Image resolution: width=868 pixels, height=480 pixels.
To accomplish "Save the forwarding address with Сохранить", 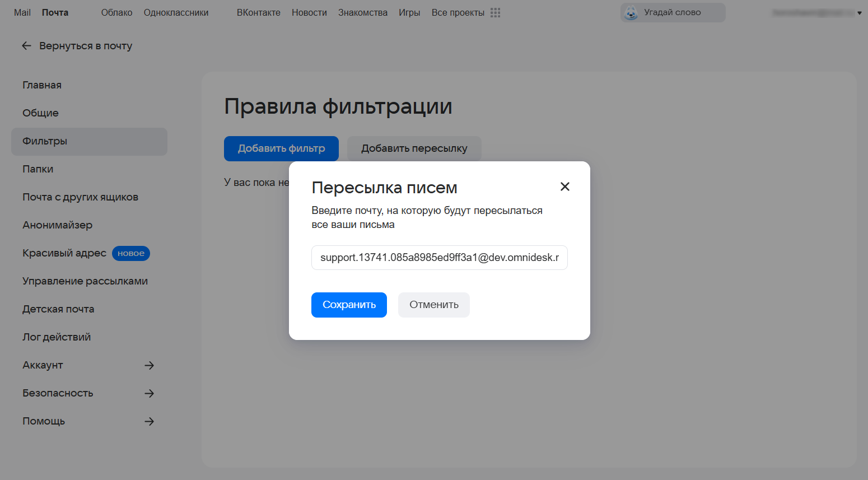I will point(349,305).
